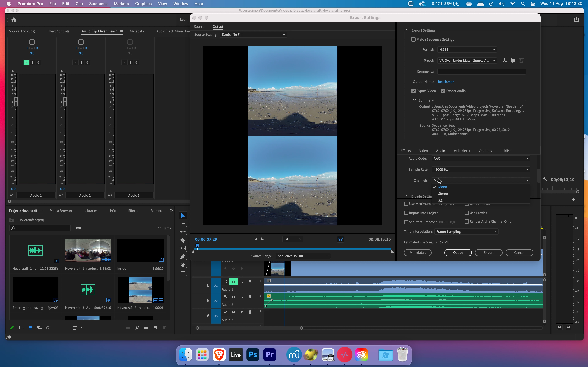Select the Type tool
The width and height of the screenshot is (588, 367).
pos(183,273)
